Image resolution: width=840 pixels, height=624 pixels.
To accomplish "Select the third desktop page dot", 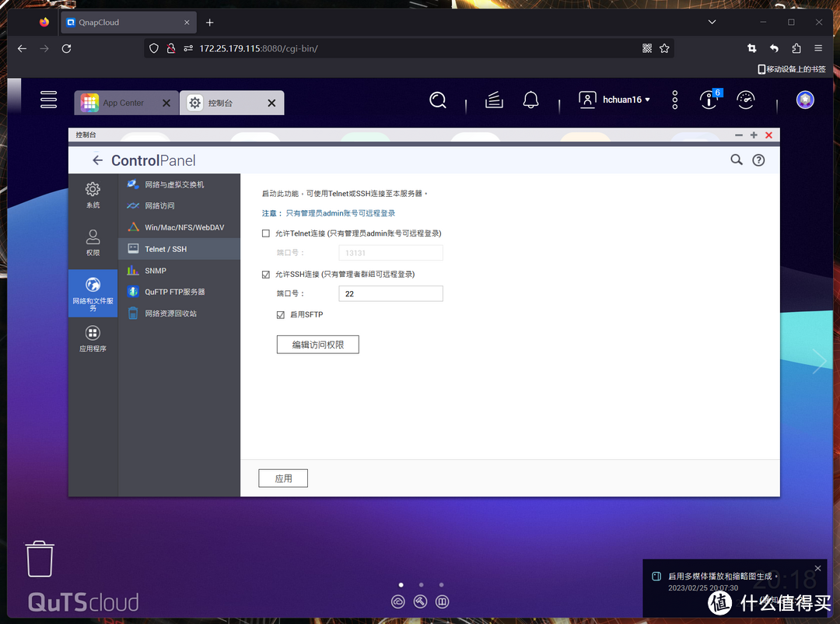I will (442, 585).
